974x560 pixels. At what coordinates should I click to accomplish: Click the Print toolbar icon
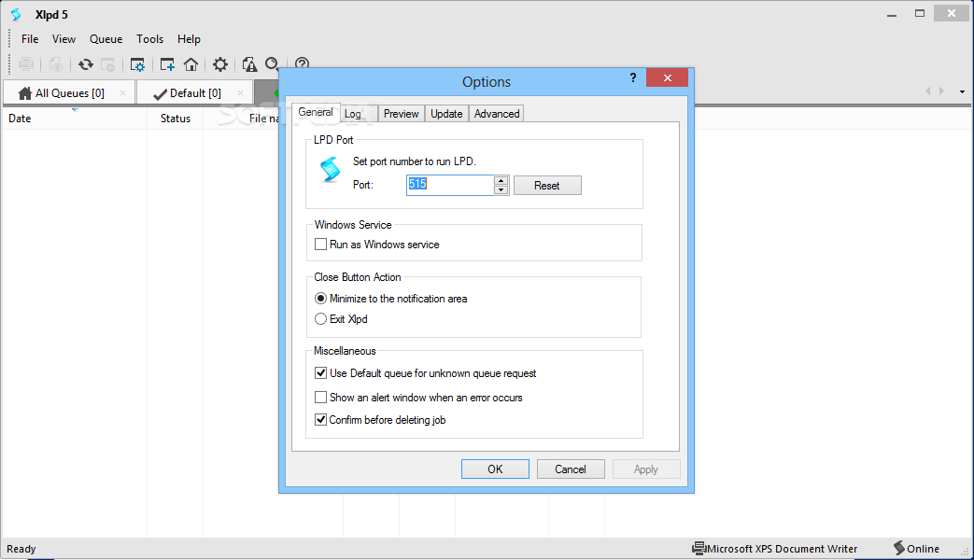26,64
